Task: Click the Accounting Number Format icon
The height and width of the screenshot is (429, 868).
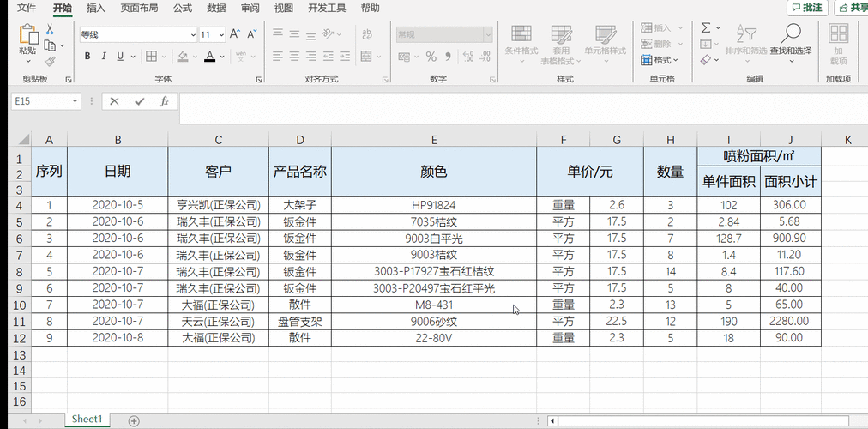Action: pos(404,57)
